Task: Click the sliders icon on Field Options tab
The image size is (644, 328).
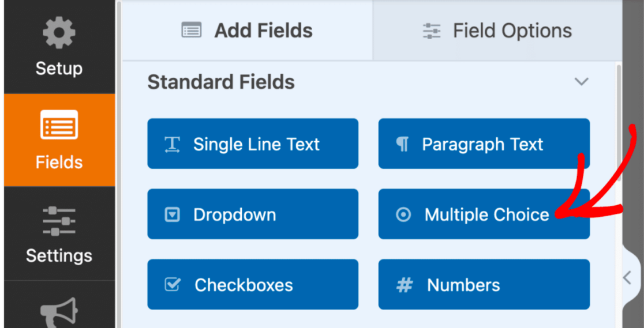Action: pos(432,31)
